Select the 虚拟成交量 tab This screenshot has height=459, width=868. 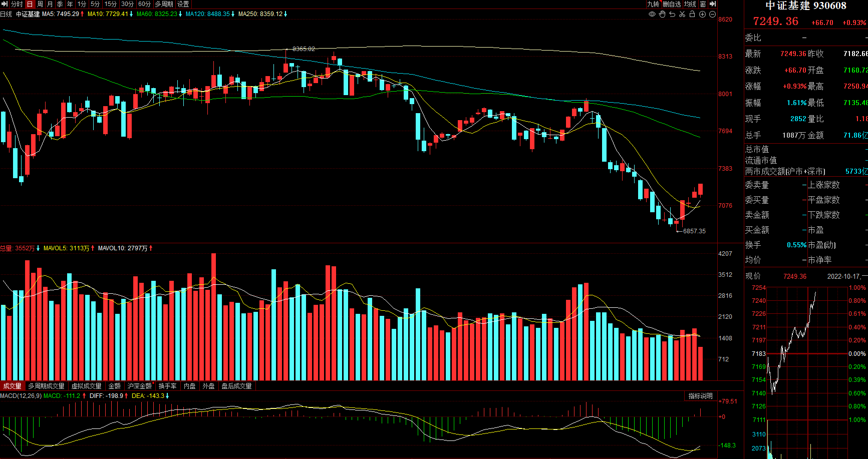tap(86, 386)
